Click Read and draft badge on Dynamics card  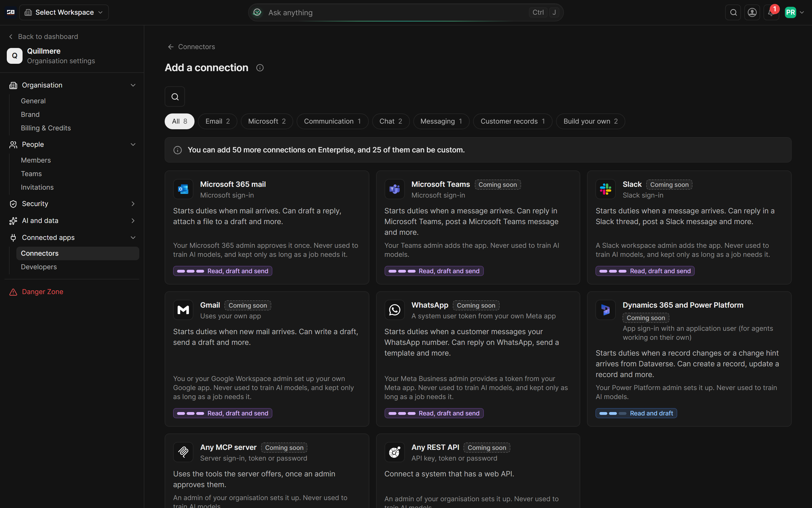click(x=636, y=413)
